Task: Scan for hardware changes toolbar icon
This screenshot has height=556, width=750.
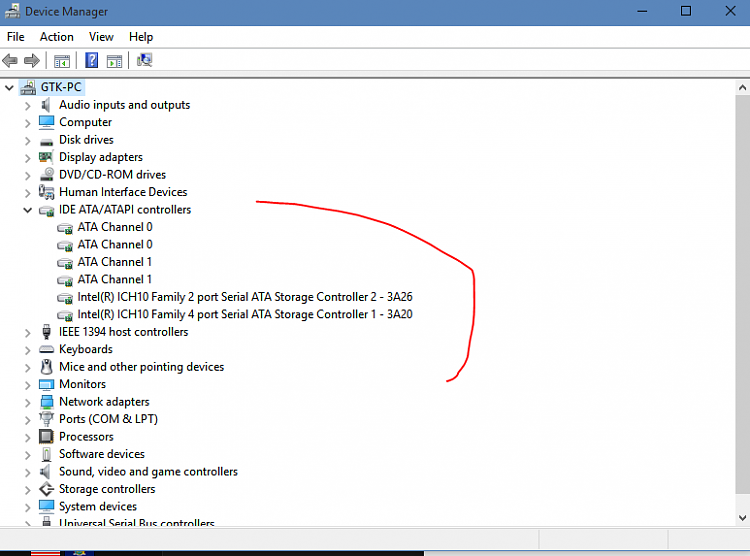Action: tap(144, 60)
